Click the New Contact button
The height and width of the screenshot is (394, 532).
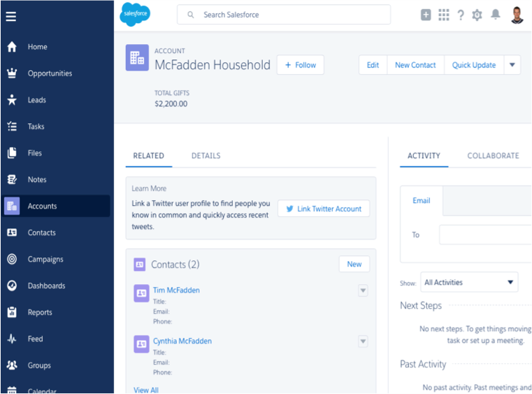tap(415, 65)
